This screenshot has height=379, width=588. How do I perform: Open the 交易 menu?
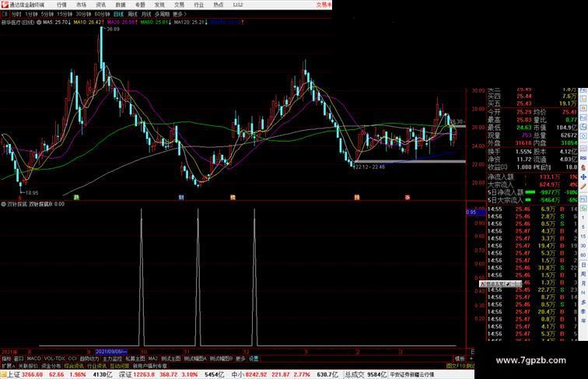click(x=179, y=5)
